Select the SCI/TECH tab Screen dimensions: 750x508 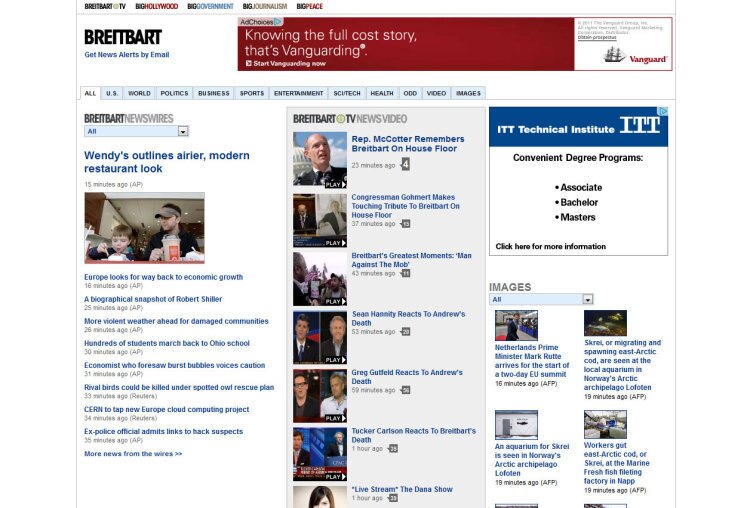347,93
